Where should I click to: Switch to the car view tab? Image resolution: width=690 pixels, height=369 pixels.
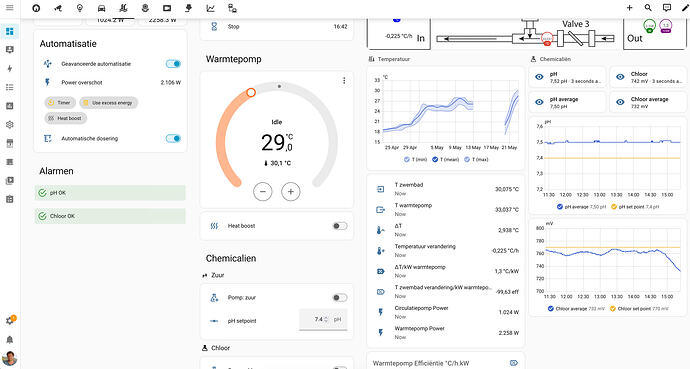101,8
